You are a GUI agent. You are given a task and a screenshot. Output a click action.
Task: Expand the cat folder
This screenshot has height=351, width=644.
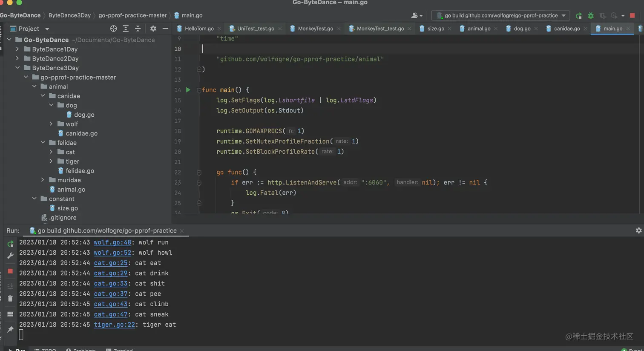coord(51,152)
